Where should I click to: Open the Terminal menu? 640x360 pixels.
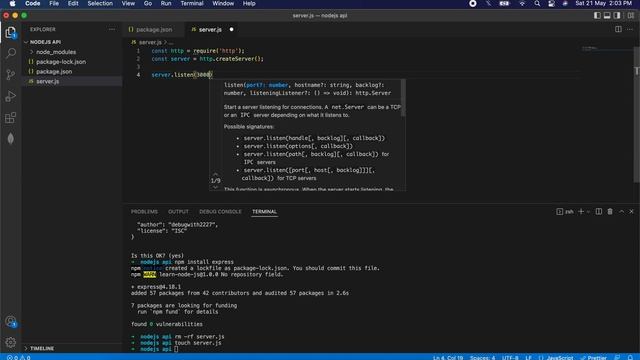click(x=192, y=4)
